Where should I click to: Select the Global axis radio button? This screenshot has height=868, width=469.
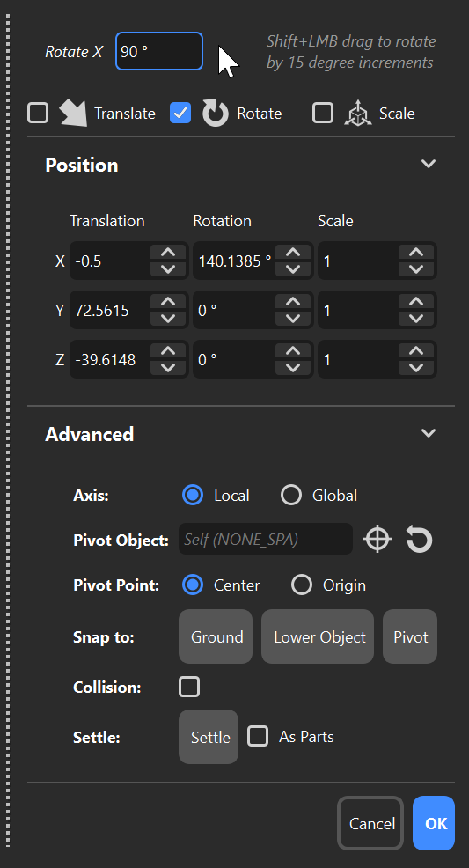point(291,495)
